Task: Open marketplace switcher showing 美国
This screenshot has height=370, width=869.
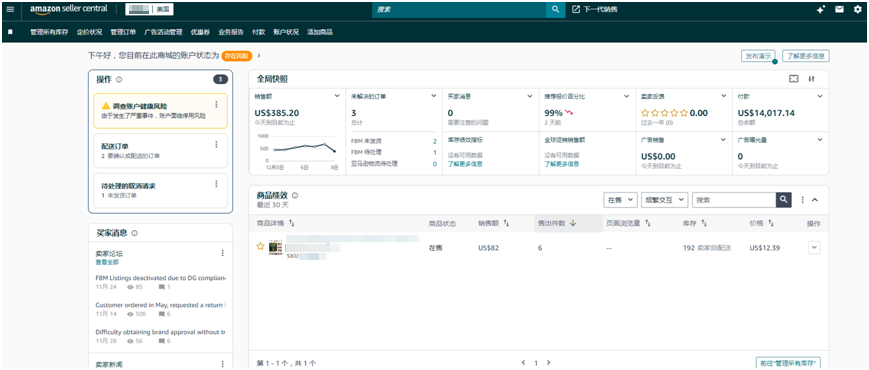Action: (150, 9)
